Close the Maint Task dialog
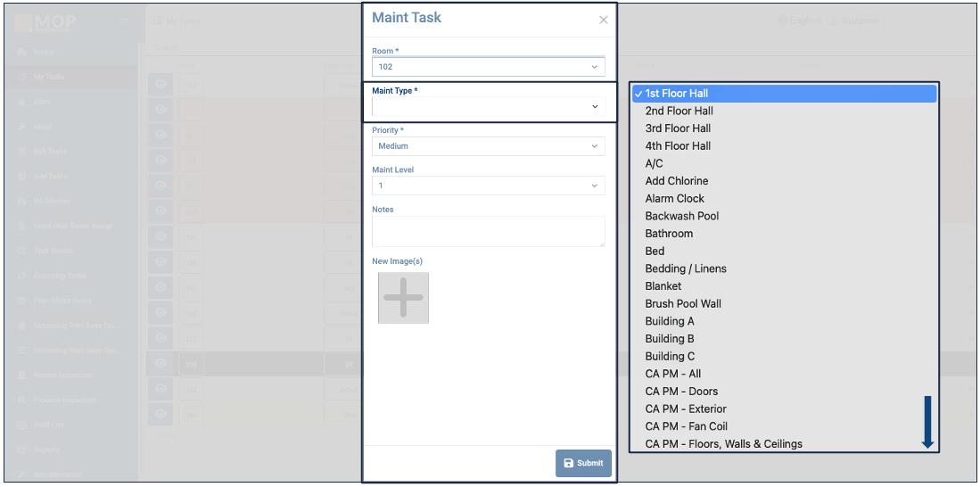This screenshot has width=980, height=487. pyautogui.click(x=604, y=20)
